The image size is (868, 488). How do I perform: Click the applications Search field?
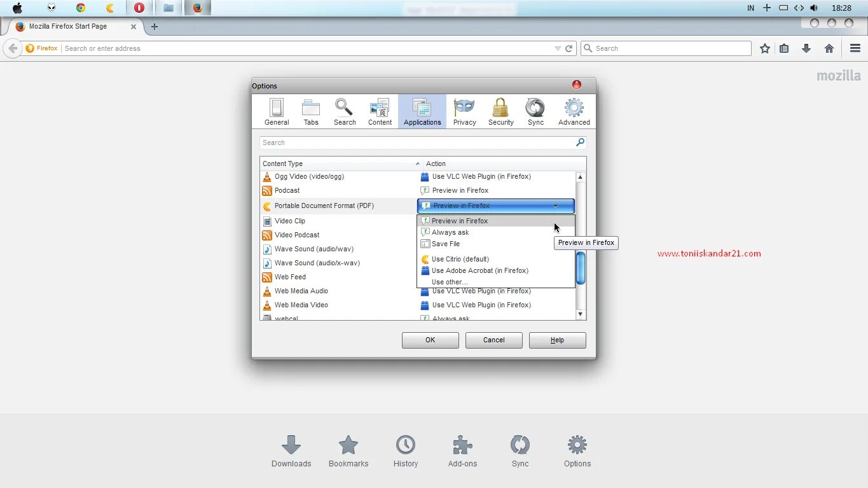click(423, 143)
